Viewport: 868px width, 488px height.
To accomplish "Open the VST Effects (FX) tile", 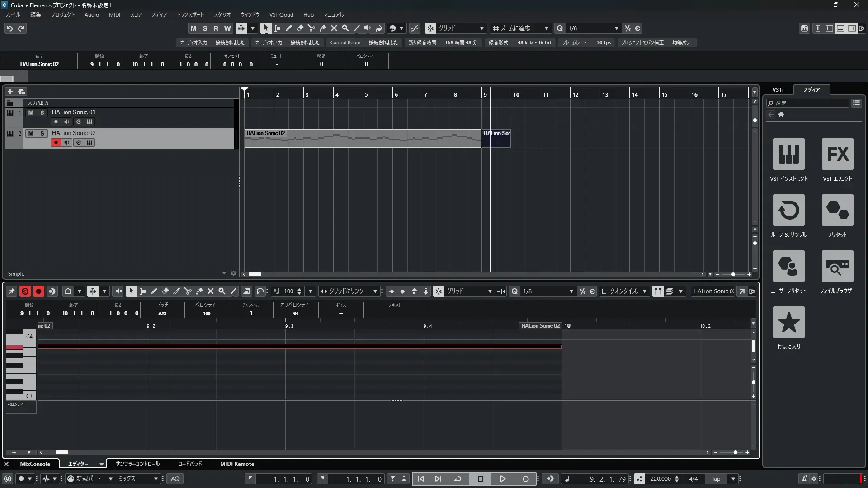I will pyautogui.click(x=837, y=154).
